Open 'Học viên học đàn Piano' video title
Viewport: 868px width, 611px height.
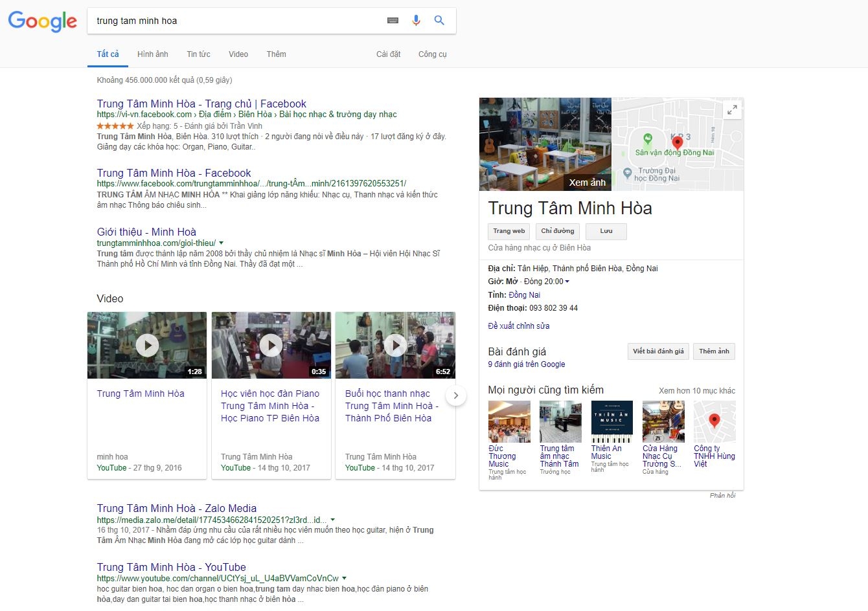[x=270, y=406]
